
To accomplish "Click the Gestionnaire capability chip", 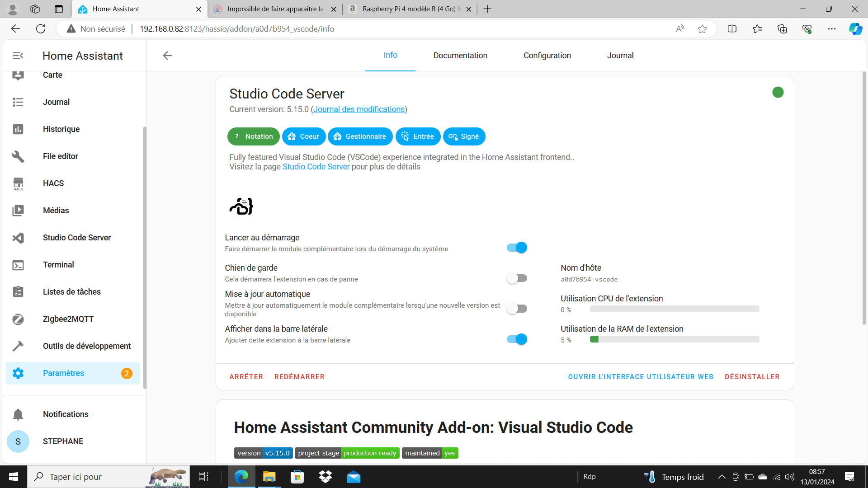I will click(360, 136).
